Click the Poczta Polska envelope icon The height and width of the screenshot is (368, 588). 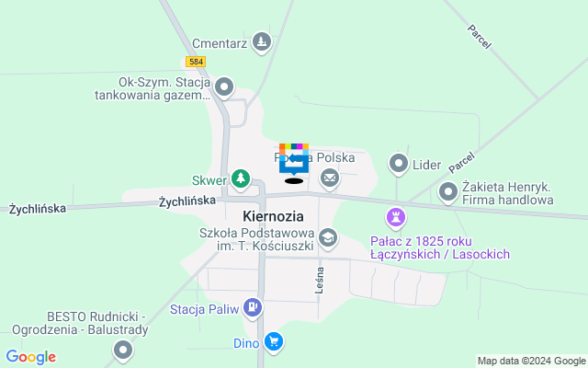click(x=330, y=178)
